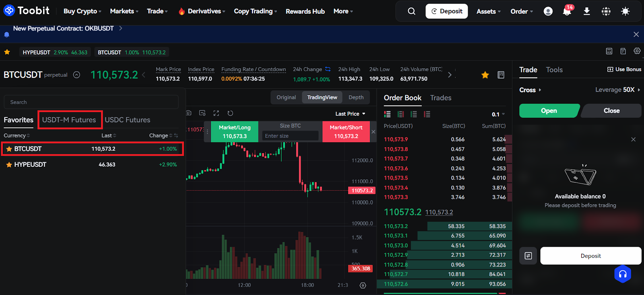Image resolution: width=644 pixels, height=295 pixels.
Task: Dismiss the New Perpetual Contract announcement bar
Action: [636, 35]
